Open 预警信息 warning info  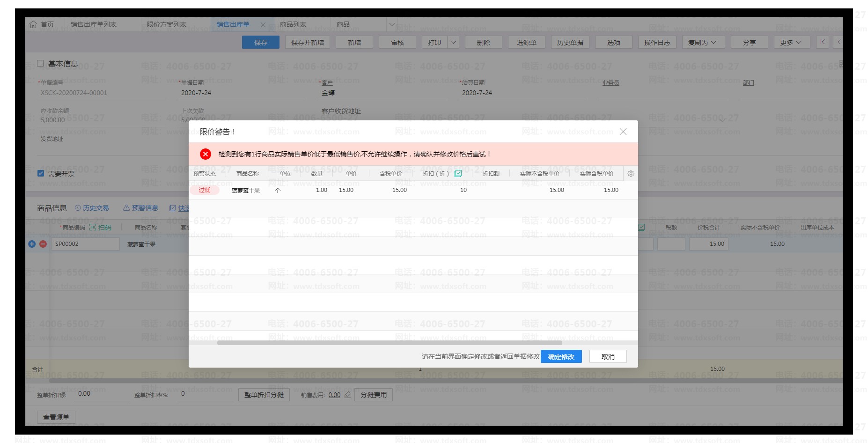click(x=140, y=208)
